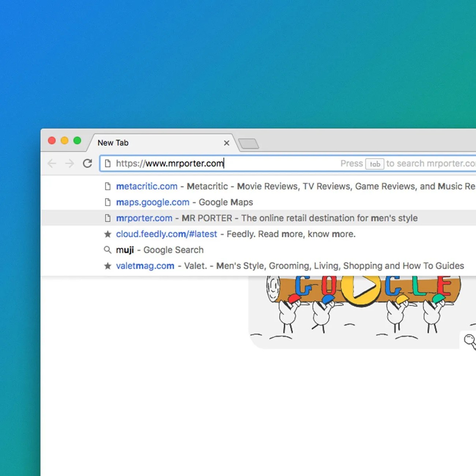476x476 pixels.
Task: Click the star icon beside valetmag.com suggestion
Action: [108, 265]
